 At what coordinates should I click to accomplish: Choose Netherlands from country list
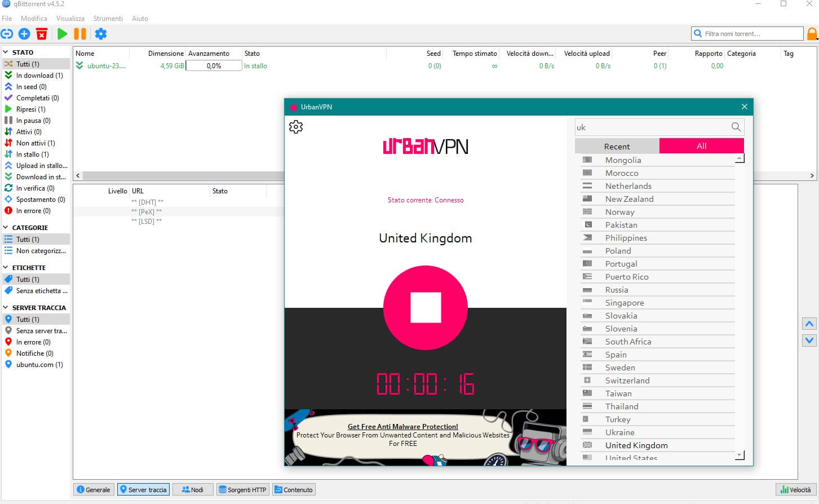658,186
